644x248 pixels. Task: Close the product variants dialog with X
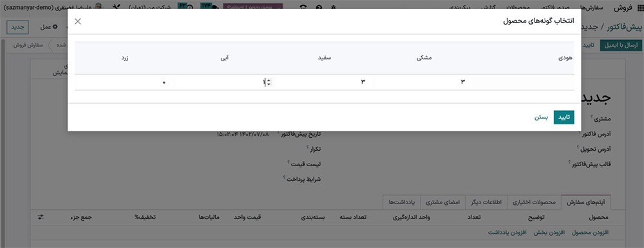78,21
